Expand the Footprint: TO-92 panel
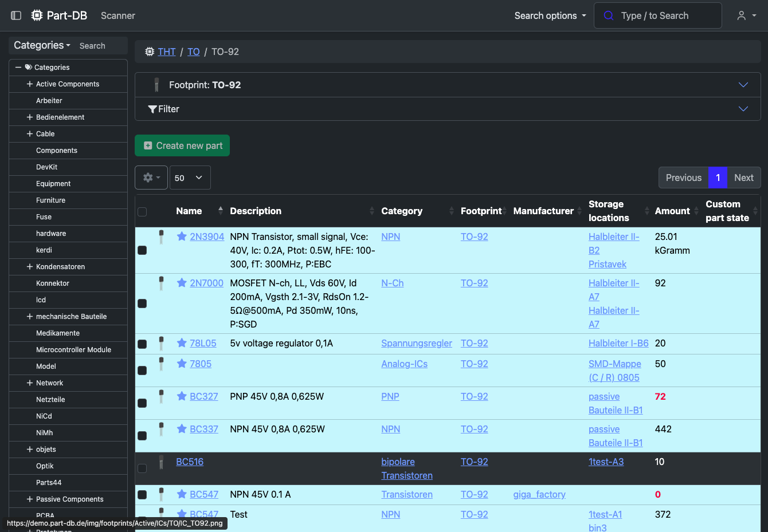 coord(448,85)
